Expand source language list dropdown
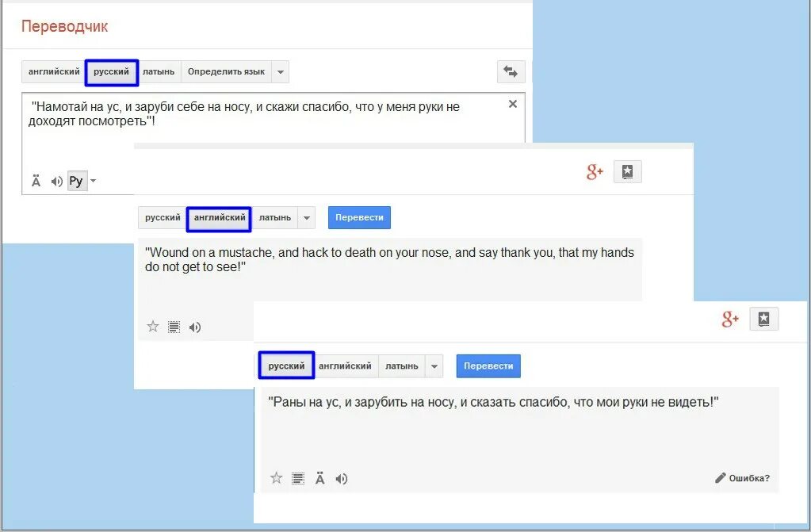Viewport: 811px width, 532px height. point(281,71)
